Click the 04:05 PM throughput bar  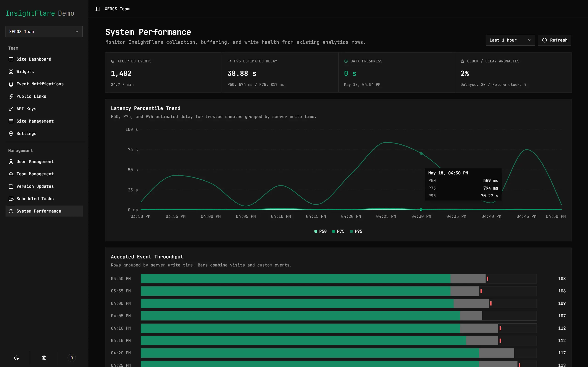point(339,316)
